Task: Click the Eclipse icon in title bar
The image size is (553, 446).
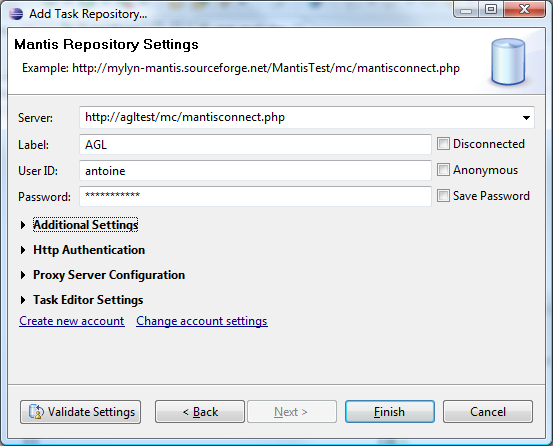Action: tap(16, 14)
